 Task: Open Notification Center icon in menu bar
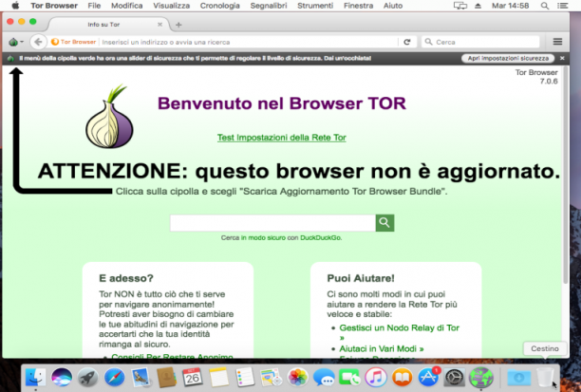563,6
